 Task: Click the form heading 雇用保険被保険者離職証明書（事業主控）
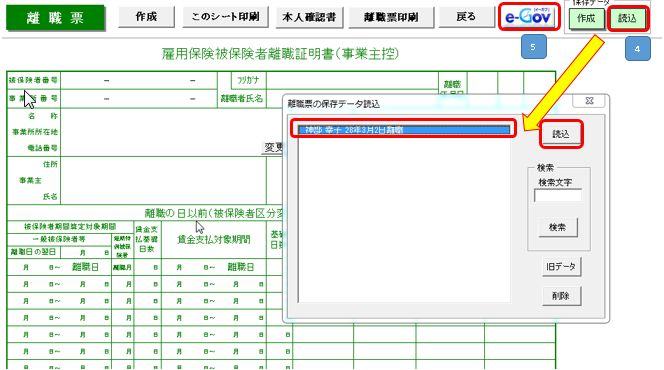click(280, 54)
